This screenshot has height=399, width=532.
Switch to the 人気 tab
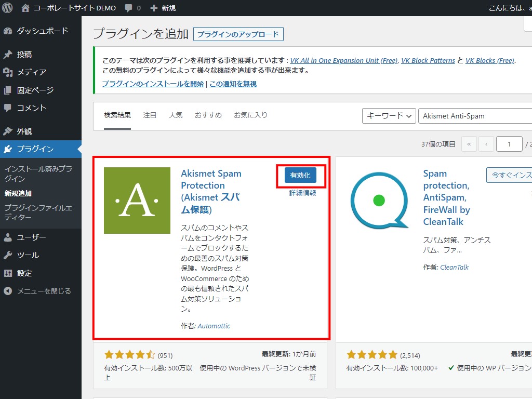click(176, 115)
